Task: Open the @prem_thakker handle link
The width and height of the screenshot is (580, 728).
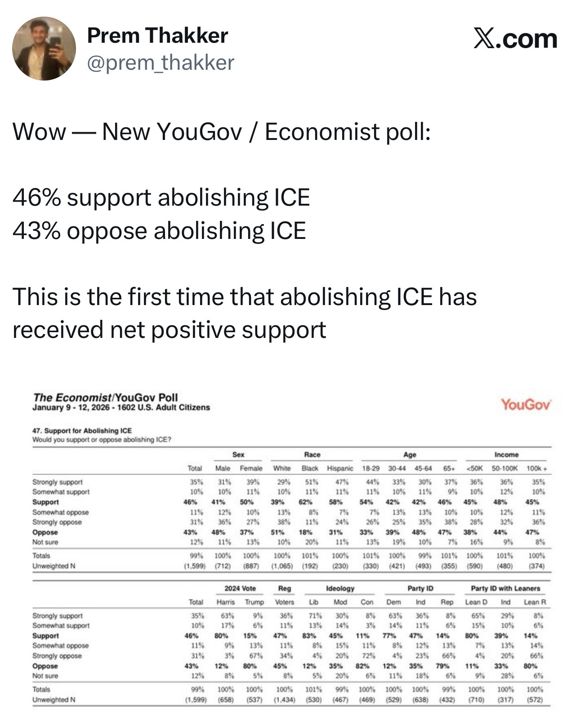Action: coord(161,63)
